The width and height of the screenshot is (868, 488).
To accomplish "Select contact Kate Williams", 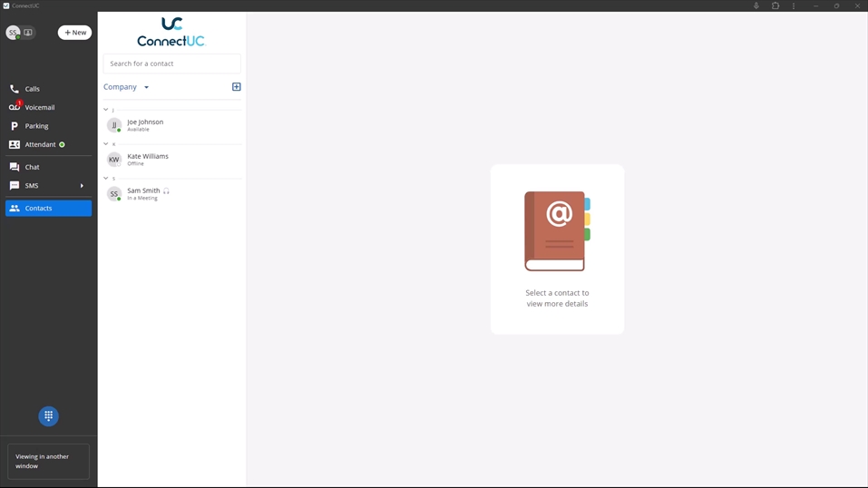I will [148, 159].
